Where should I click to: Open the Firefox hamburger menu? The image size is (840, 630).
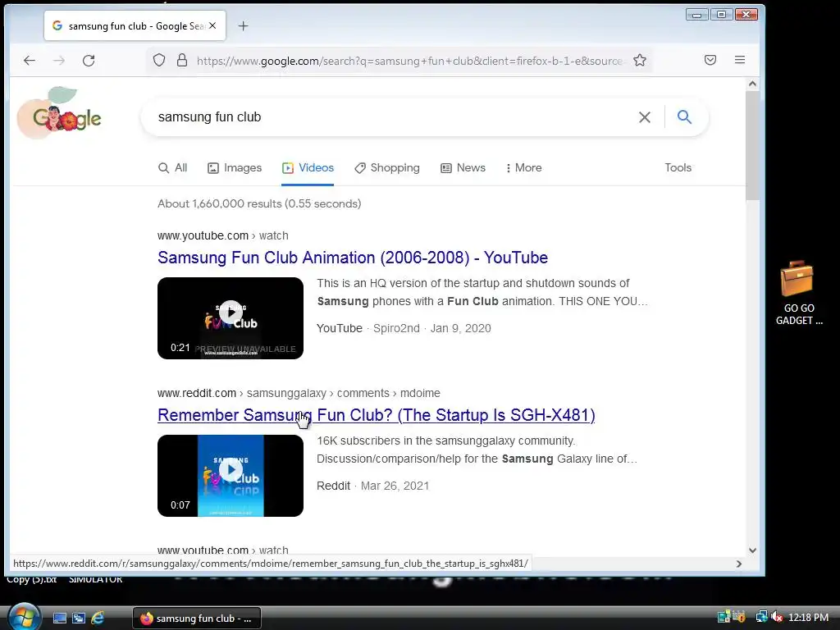coord(740,60)
